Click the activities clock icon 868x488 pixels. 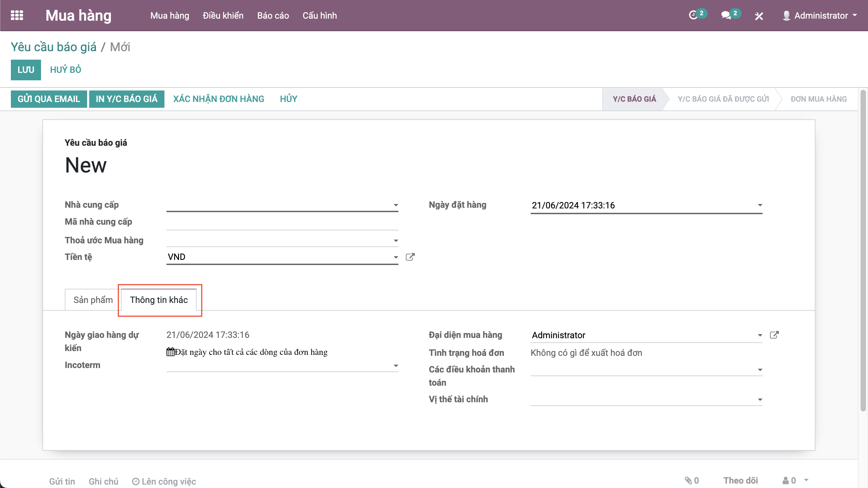pos(693,15)
